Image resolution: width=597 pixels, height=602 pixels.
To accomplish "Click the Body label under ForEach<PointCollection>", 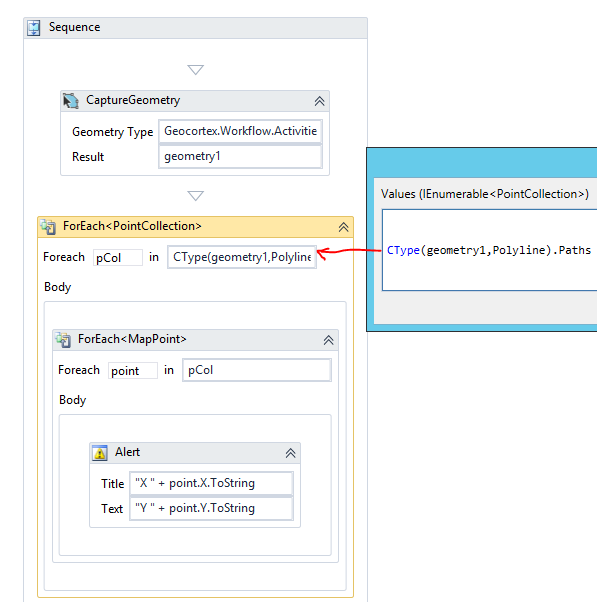I will point(58,287).
